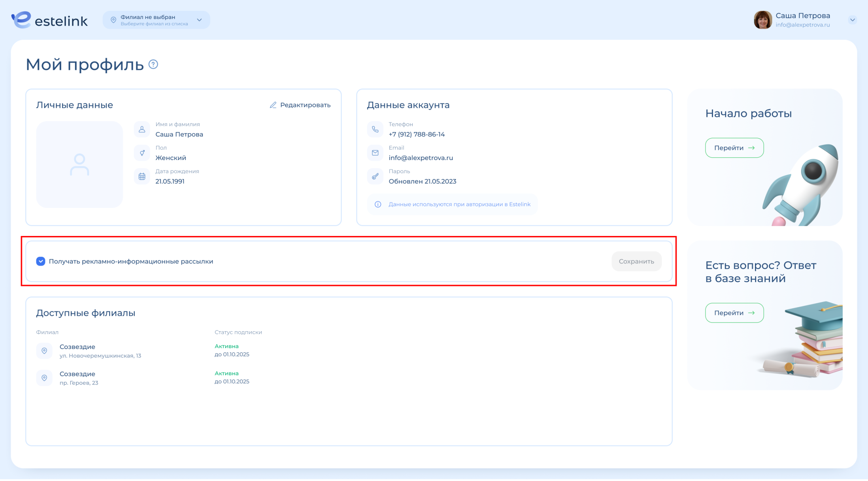Click the empty profile photo placeholder
The height and width of the screenshot is (481, 868).
pos(79,164)
